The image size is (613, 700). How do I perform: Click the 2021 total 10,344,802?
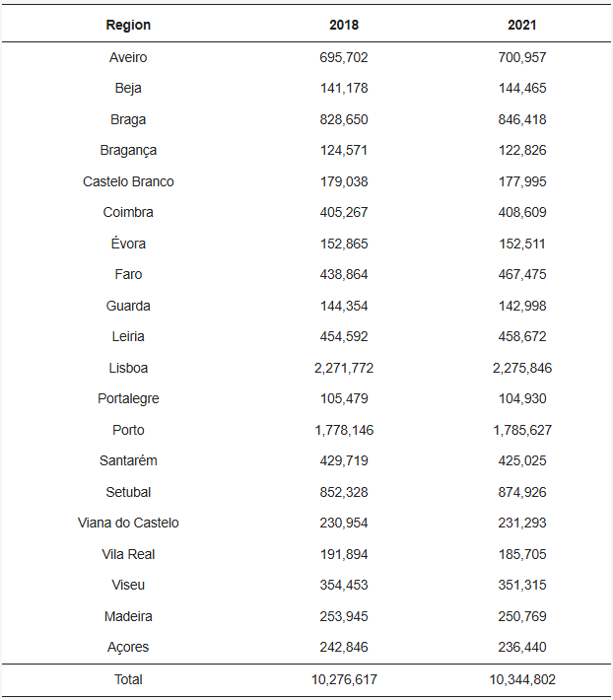522,679
